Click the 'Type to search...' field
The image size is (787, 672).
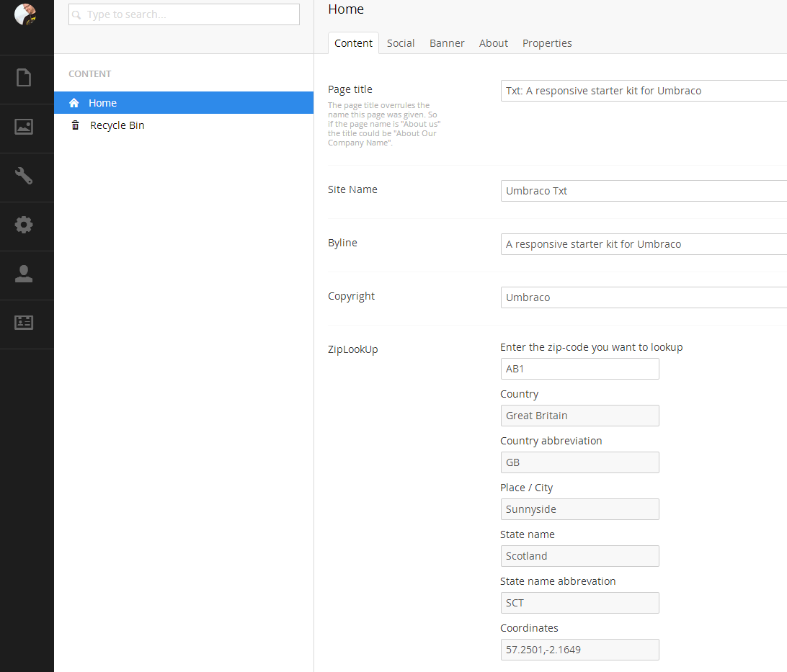pos(184,14)
